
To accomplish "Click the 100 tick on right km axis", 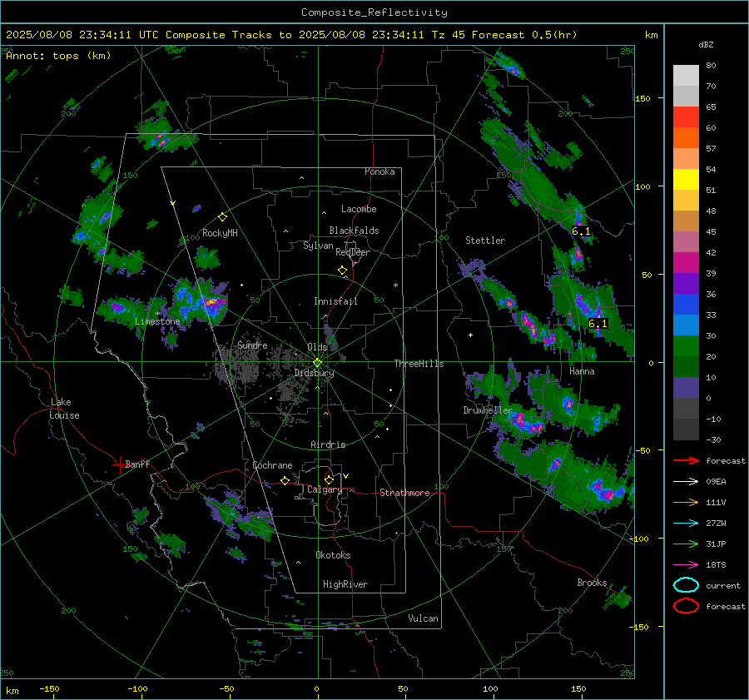I will [643, 186].
